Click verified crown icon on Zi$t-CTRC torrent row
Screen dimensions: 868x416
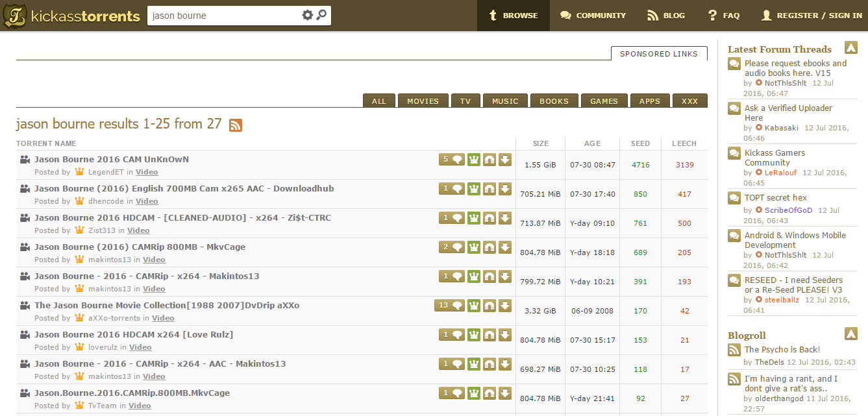point(474,218)
